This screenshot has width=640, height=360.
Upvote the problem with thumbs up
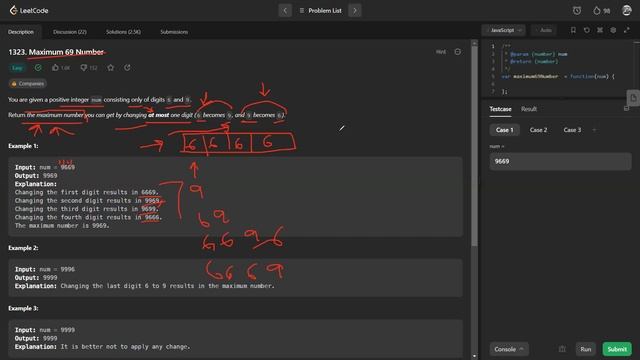pos(61,68)
